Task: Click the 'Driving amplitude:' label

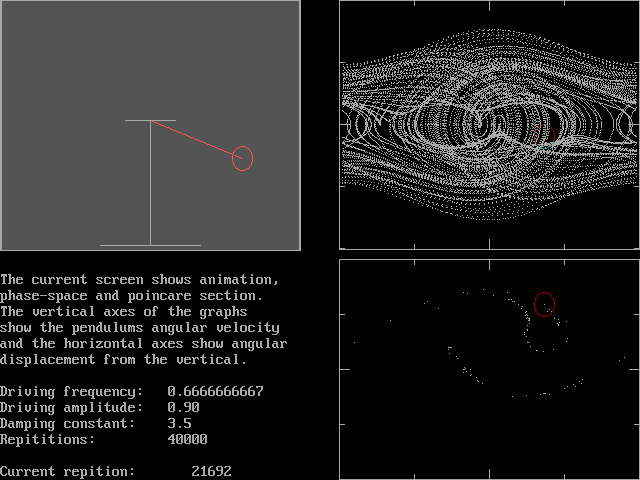Action: tap(71, 407)
